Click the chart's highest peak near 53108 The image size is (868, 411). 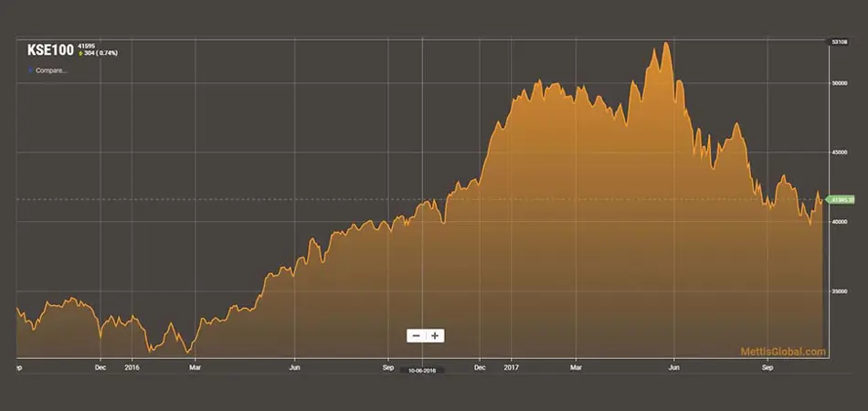click(666, 44)
